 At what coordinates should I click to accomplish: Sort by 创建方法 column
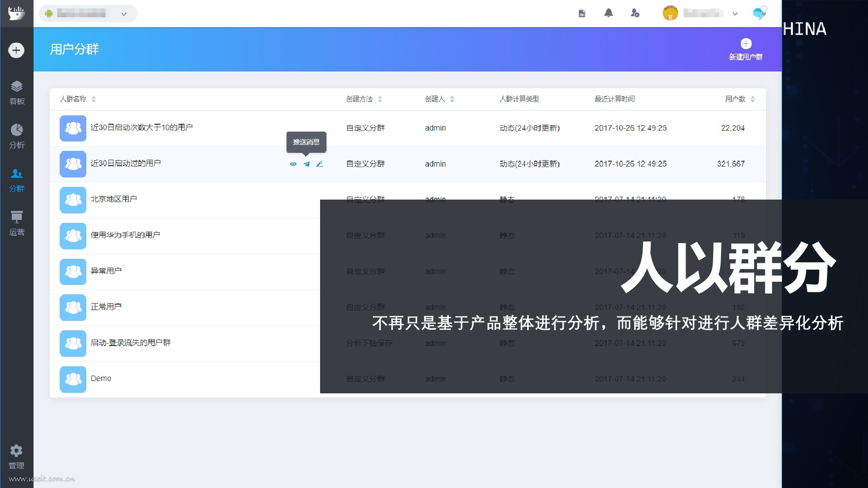tap(380, 99)
